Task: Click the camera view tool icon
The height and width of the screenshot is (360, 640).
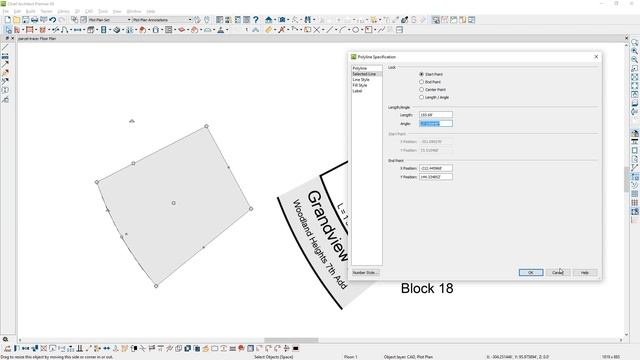Action: click(282, 20)
